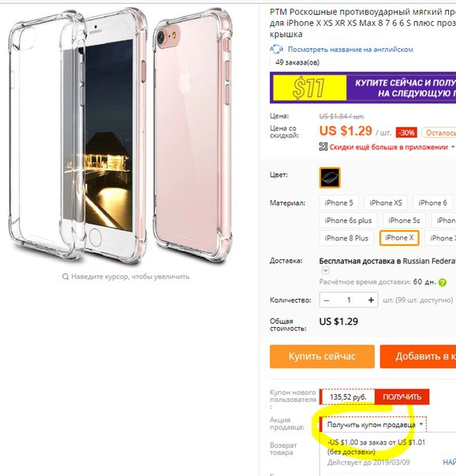Viewport: 456px width, 476px height.
Task: Click the translate icon beside English title link
Action: (276, 49)
